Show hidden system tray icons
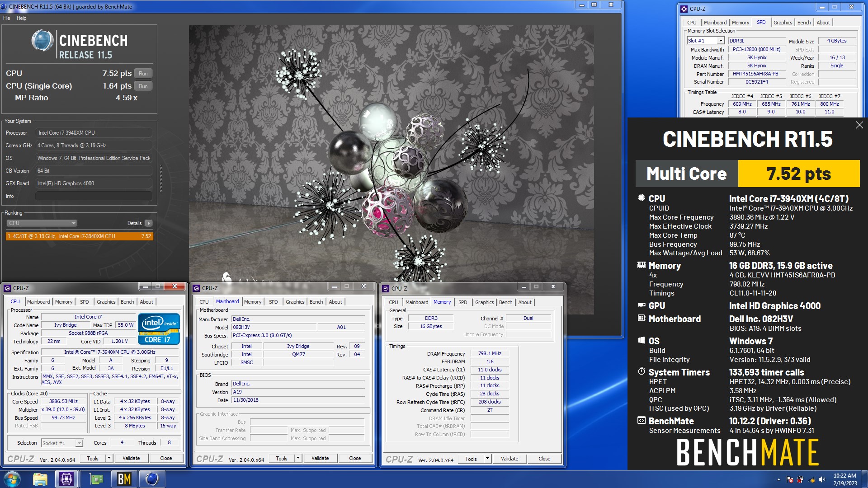Image resolution: width=868 pixels, height=488 pixels. coord(778,479)
